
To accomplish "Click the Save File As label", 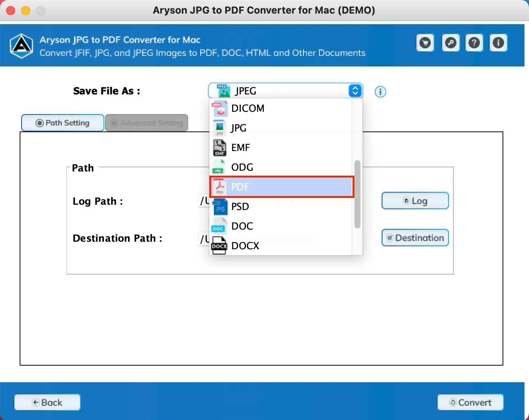I will (107, 91).
